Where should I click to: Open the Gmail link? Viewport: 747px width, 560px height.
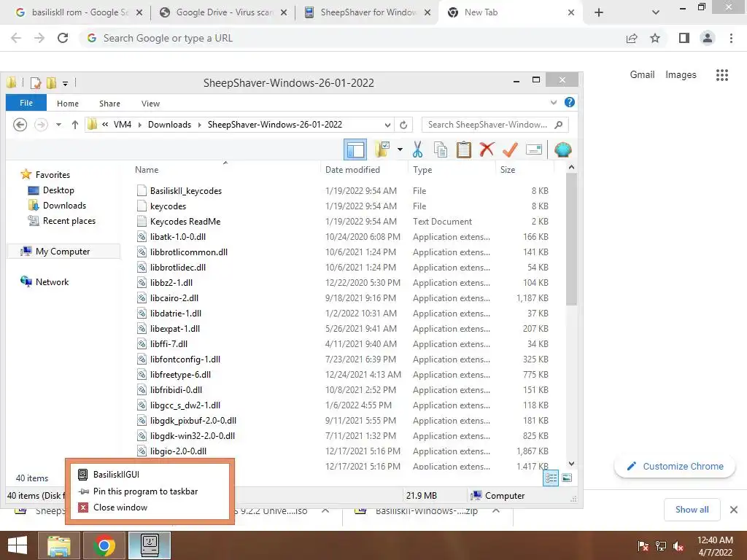tap(642, 75)
